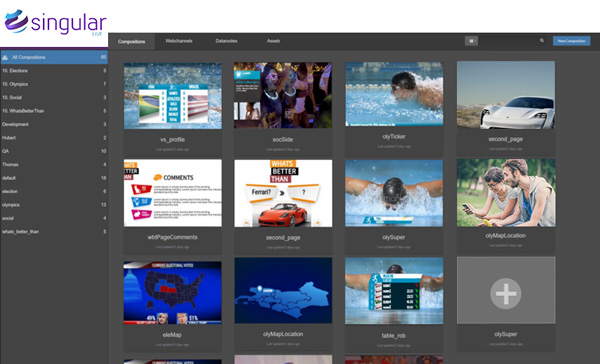Open the wbtPageComments composition thumbnail

pos(173,193)
